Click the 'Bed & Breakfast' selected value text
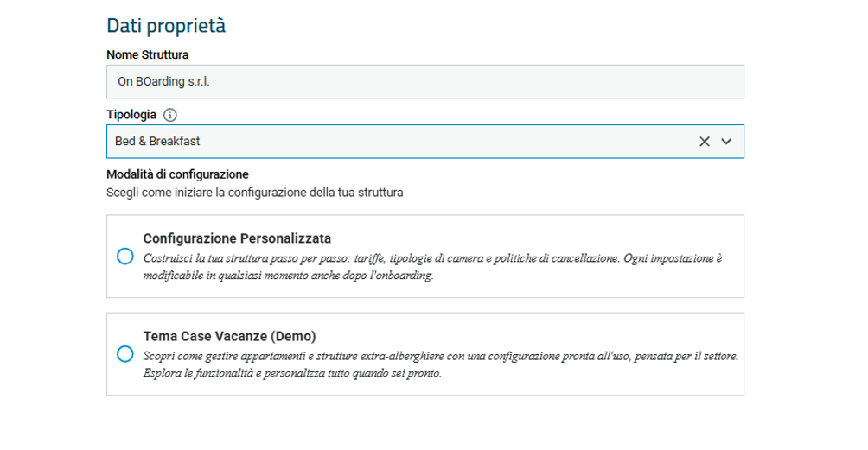This screenshot has width=868, height=450. click(157, 141)
